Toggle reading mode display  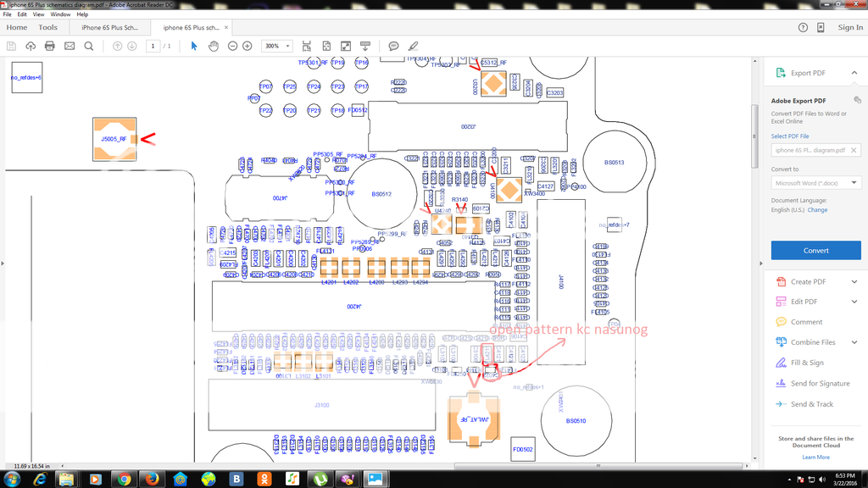(364, 47)
